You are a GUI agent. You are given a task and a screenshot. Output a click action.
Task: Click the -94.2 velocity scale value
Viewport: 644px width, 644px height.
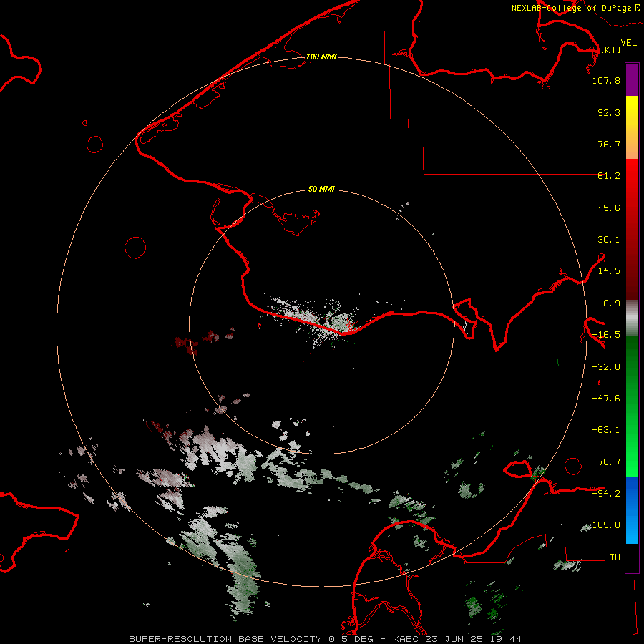click(x=606, y=493)
